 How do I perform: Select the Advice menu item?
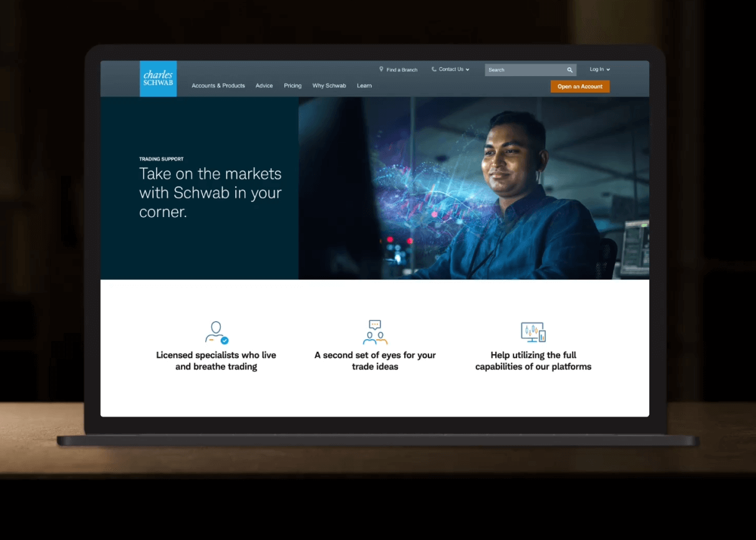[x=264, y=85]
